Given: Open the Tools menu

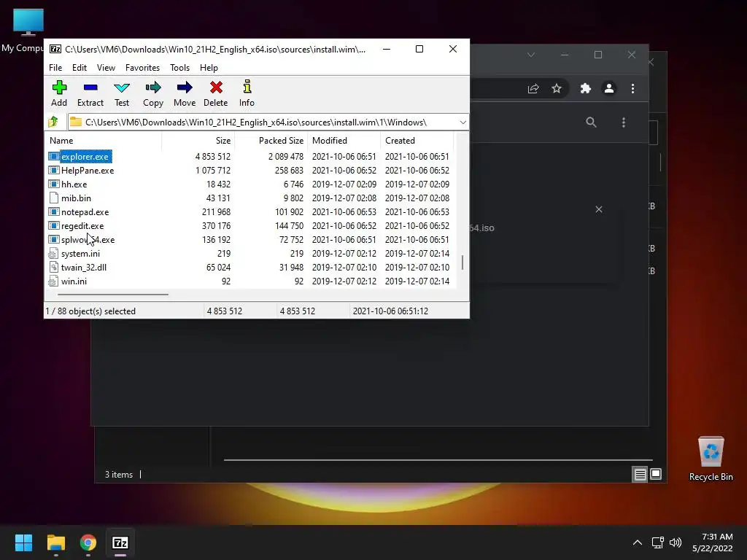Looking at the screenshot, I should click(x=179, y=68).
